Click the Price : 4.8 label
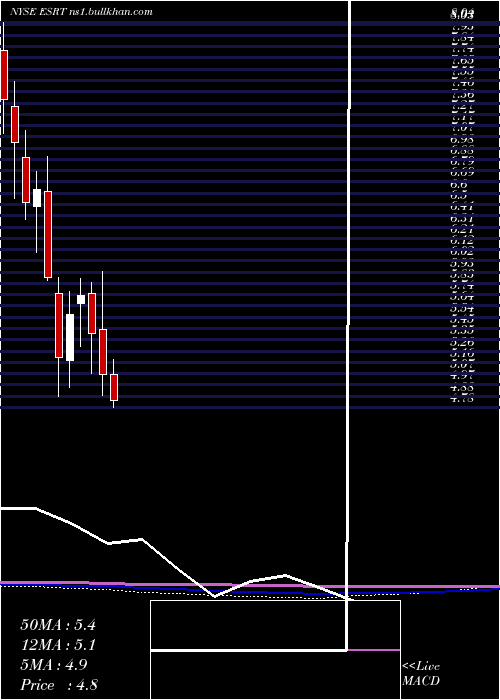 point(59,685)
